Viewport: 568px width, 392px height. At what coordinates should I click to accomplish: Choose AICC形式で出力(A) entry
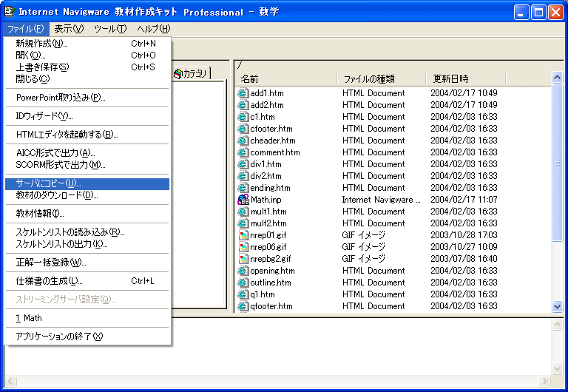click(87, 153)
